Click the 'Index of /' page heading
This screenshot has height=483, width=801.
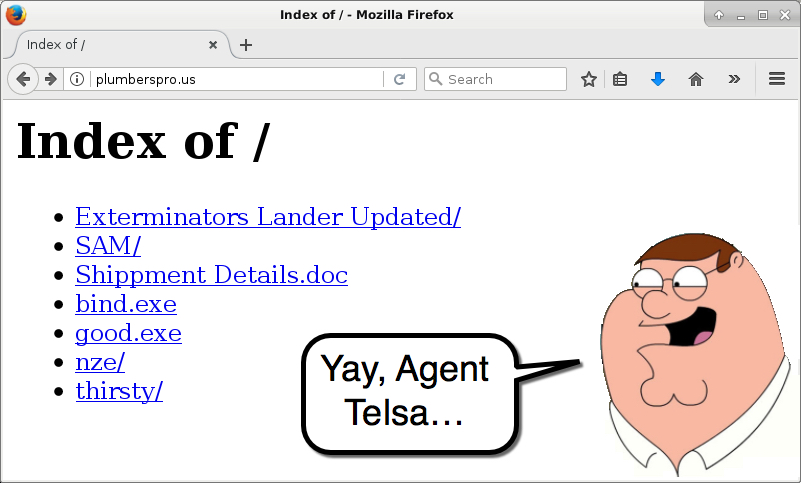tap(143, 142)
